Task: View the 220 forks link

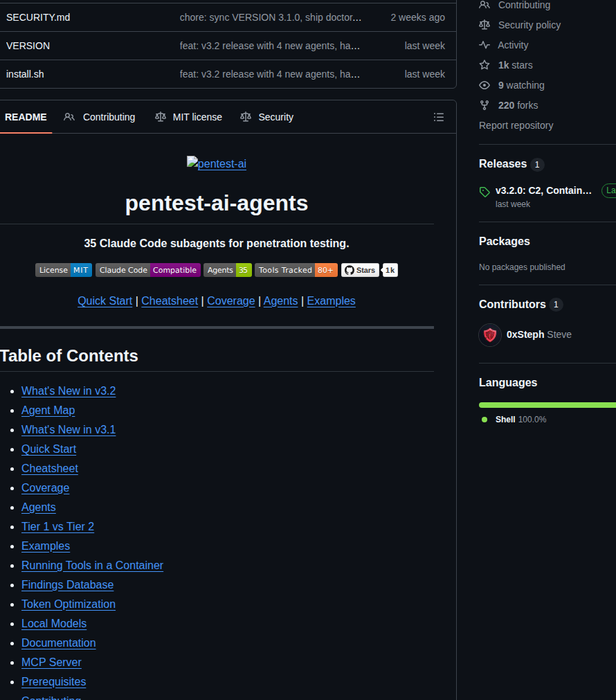Action: point(518,105)
